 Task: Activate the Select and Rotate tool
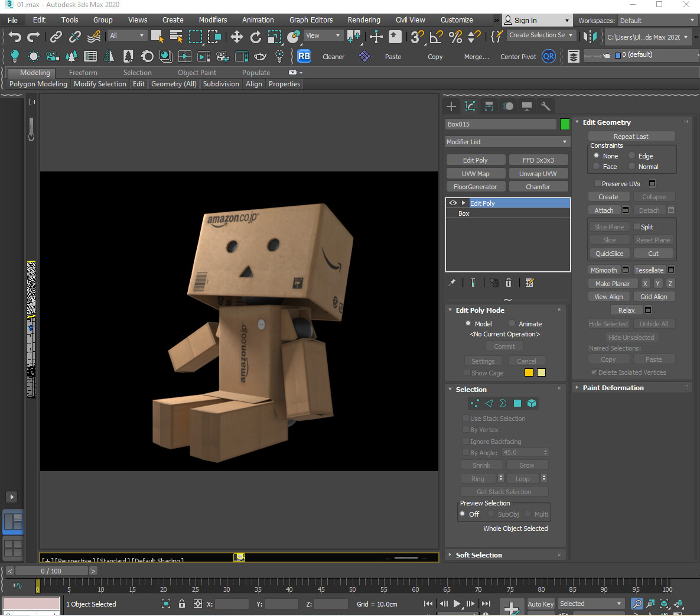point(256,37)
